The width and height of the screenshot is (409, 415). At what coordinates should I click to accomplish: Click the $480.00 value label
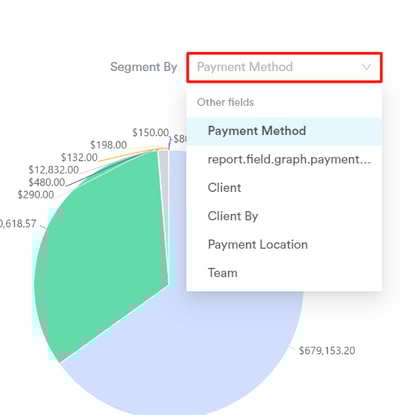[47, 182]
